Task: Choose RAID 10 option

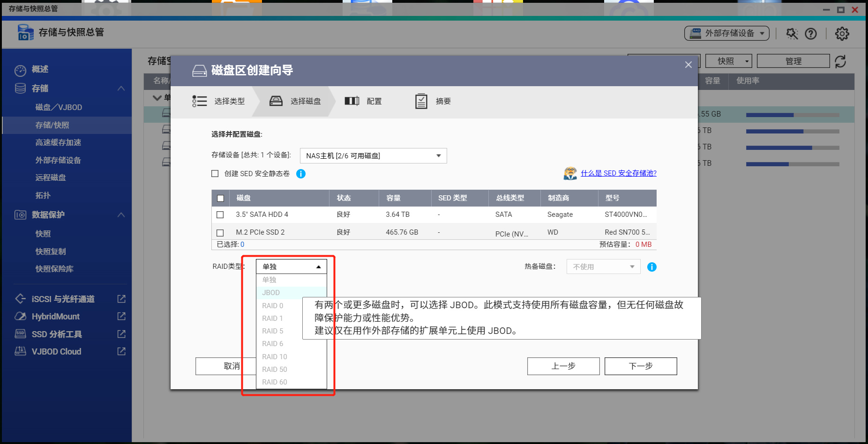Action: coord(292,357)
